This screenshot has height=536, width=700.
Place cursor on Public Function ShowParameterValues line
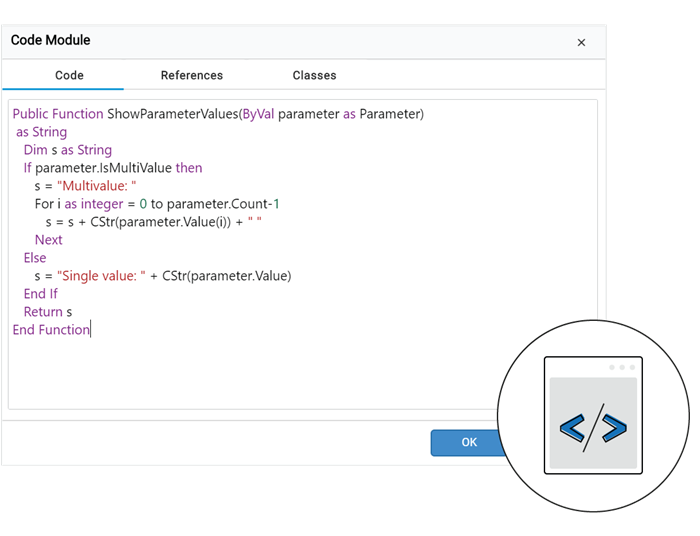click(x=218, y=114)
